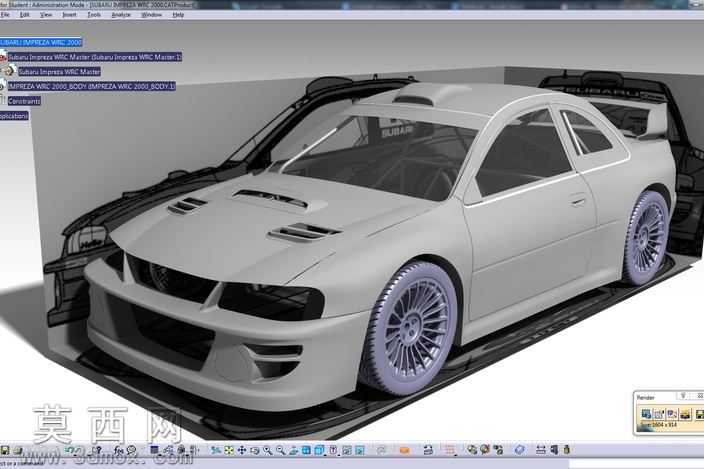Open the Tools menu
The height and width of the screenshot is (469, 704).
pos(94,15)
